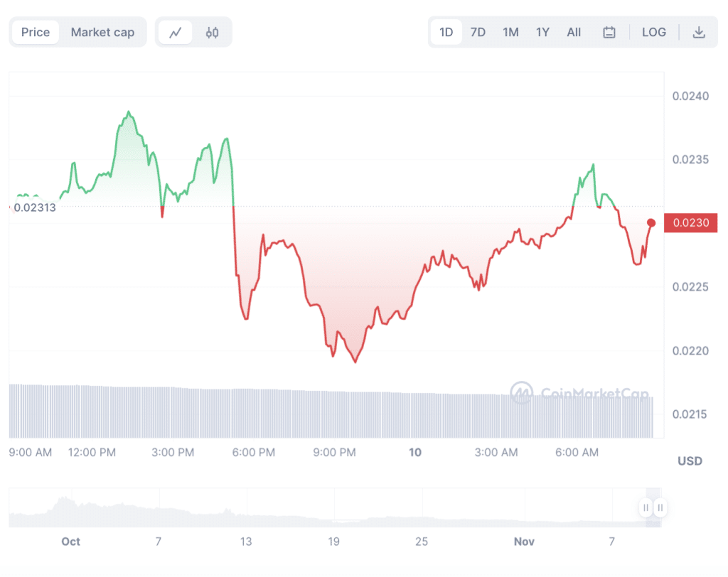
Task: Open the calendar date range picker
Action: click(609, 32)
